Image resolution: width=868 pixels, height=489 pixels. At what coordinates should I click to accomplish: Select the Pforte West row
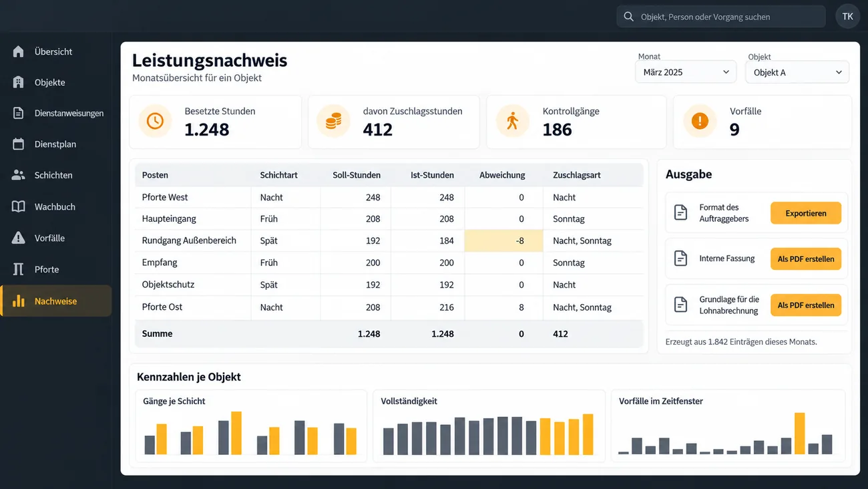[389, 197]
